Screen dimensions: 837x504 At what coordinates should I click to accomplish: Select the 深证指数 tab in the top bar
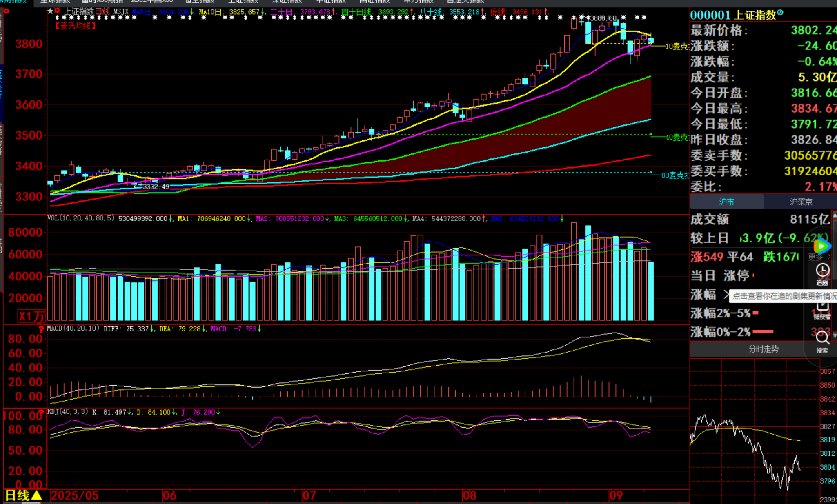(287, 2)
